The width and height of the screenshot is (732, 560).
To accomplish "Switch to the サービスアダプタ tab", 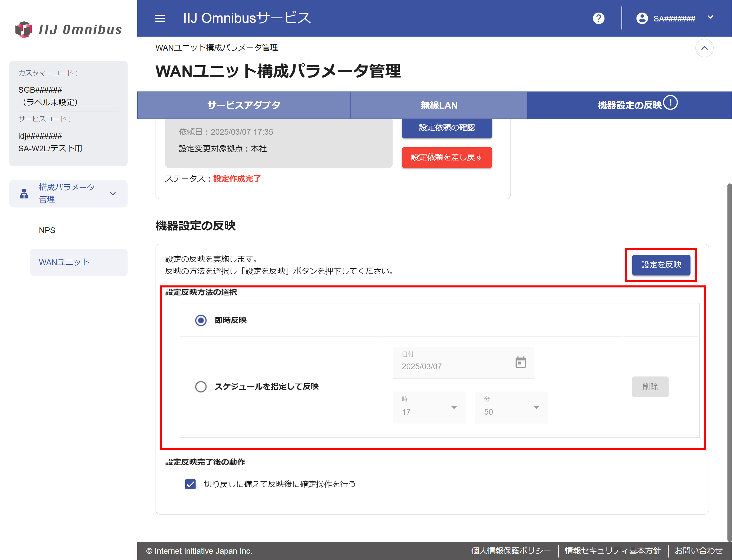I will click(244, 105).
